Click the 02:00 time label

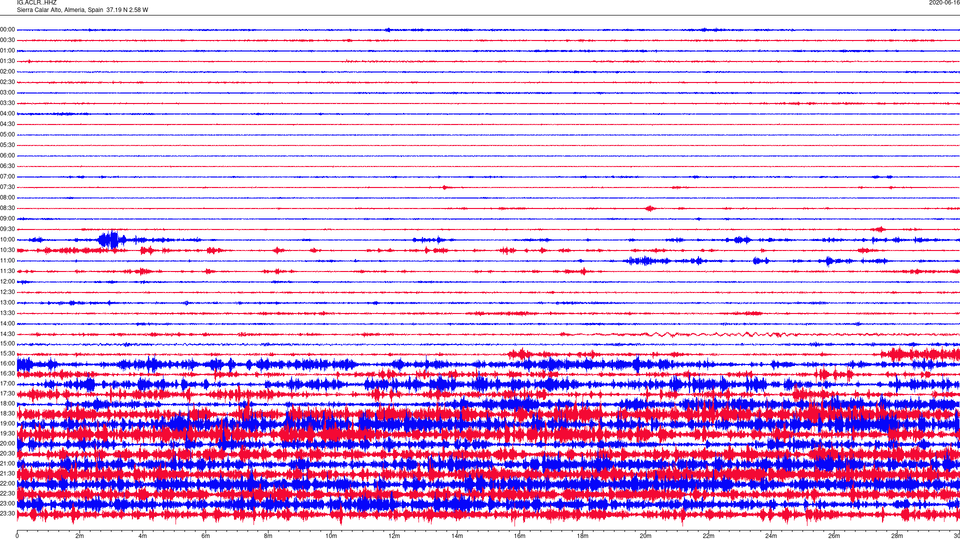tap(7, 72)
